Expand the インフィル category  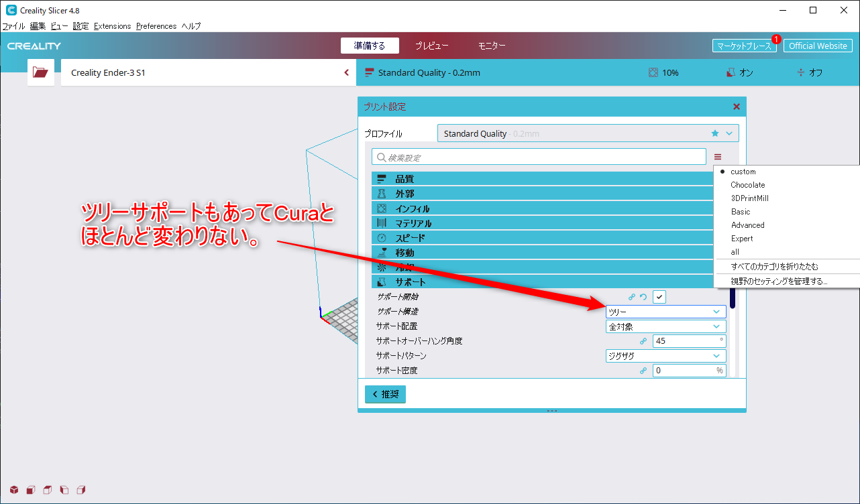(542, 208)
